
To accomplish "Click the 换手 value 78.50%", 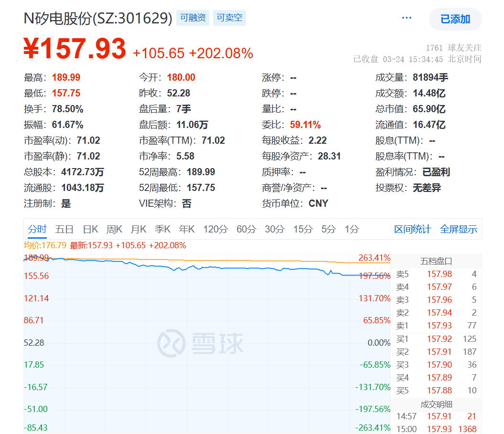I will click(x=67, y=109).
